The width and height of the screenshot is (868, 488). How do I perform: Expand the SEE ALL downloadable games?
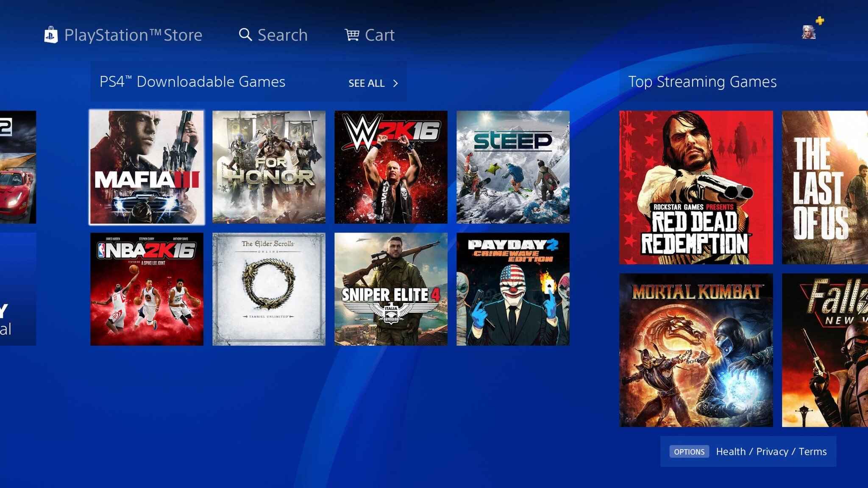coord(373,83)
